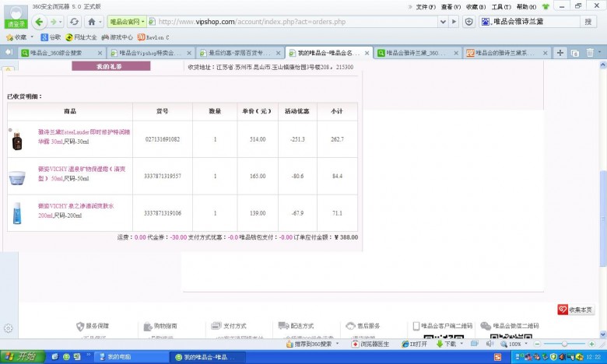Open the 网址大全 bookmark

pos(81,37)
